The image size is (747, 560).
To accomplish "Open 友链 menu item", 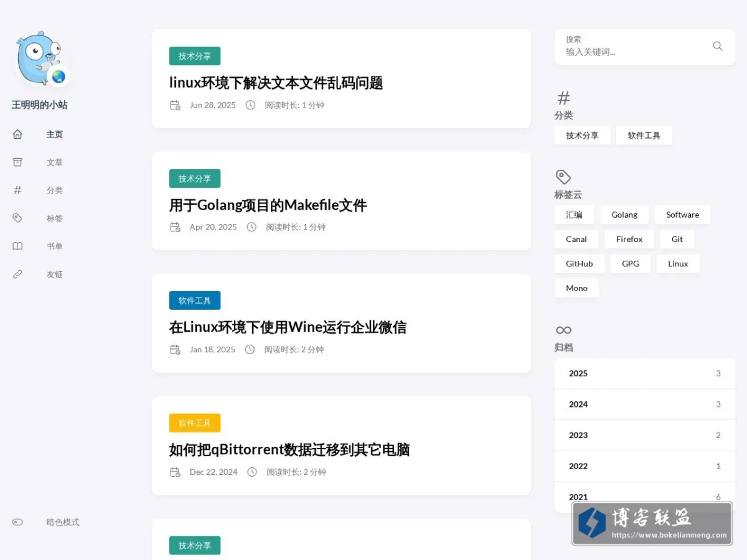I will 55,274.
